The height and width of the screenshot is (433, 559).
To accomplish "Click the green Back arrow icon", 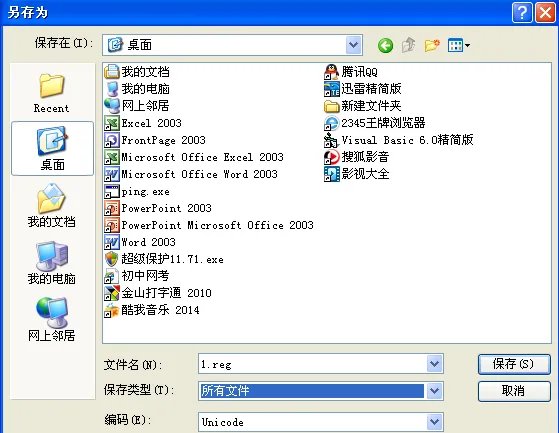I will tap(385, 45).
